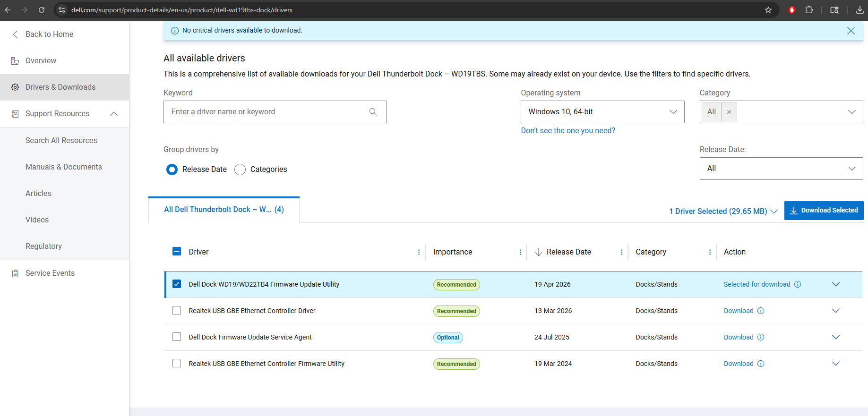Image resolution: width=868 pixels, height=416 pixels.
Task: Expand the 1 Driver Selected summary
Action: (723, 211)
